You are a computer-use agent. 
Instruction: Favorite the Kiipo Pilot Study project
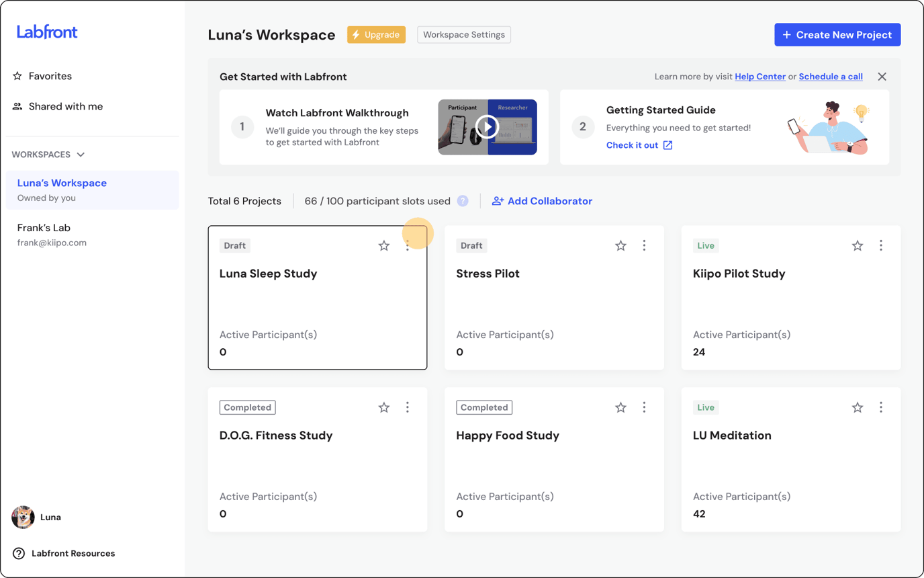[857, 245]
